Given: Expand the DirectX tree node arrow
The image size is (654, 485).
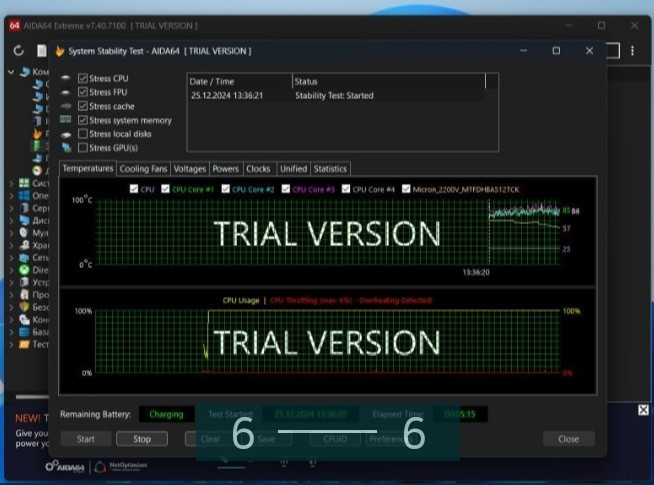Looking at the screenshot, I should tap(11, 270).
